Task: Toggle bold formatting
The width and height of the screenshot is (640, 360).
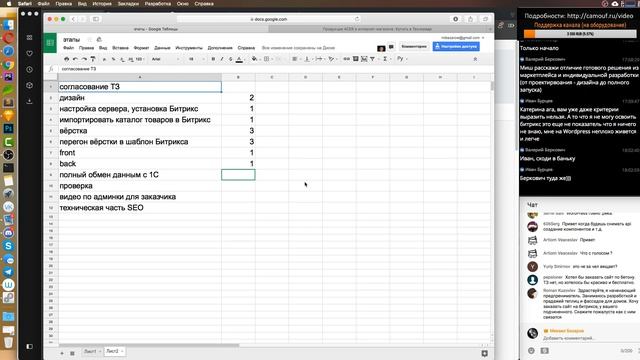Action: (213, 59)
